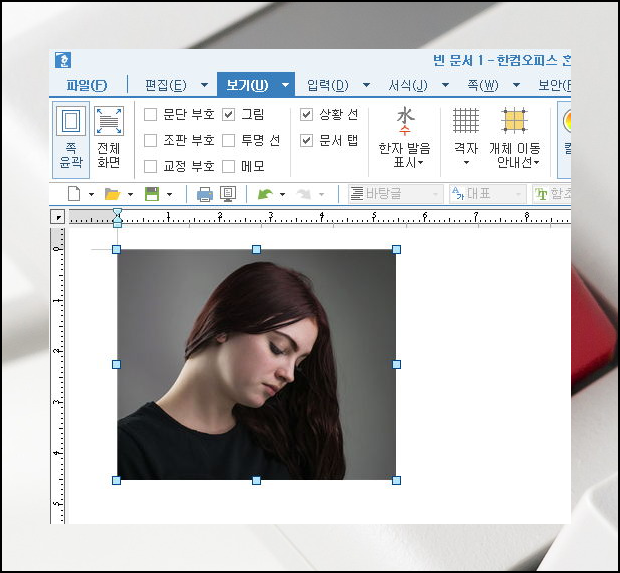Open the 입력(D) menu

tap(328, 85)
